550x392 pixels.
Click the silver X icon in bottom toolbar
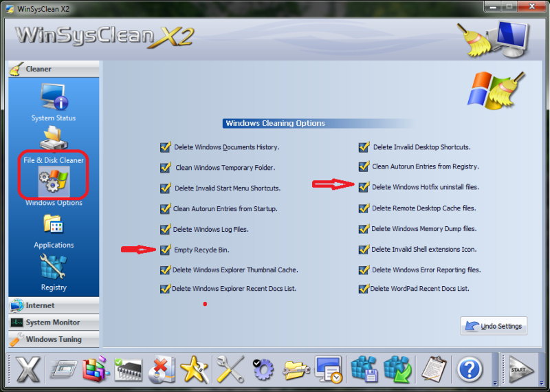tap(27, 369)
